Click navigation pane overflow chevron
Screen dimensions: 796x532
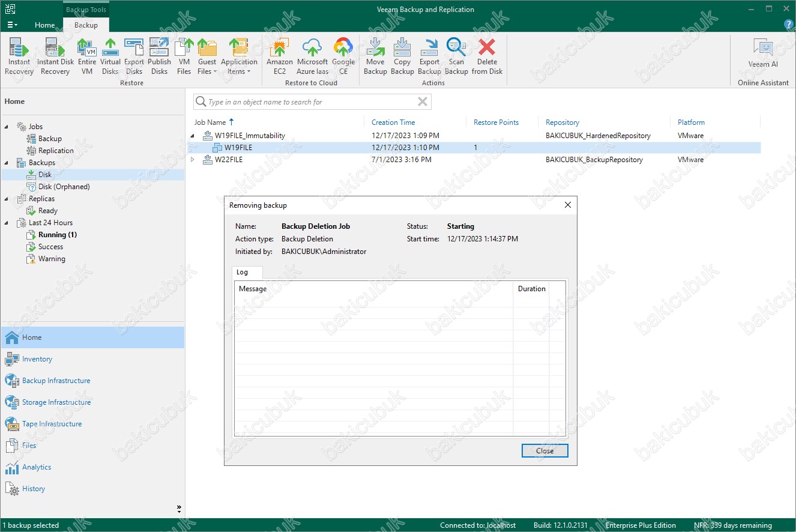(179, 508)
